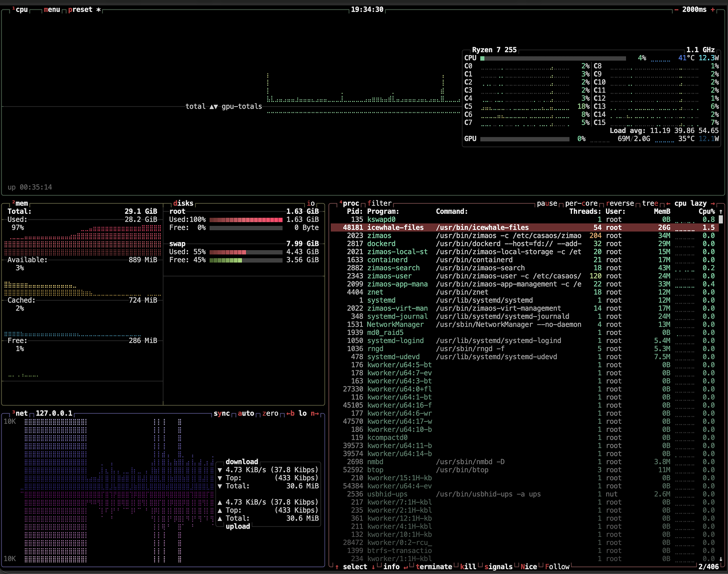Select the usbhid-ups process row
The image size is (728, 574).
point(525,494)
